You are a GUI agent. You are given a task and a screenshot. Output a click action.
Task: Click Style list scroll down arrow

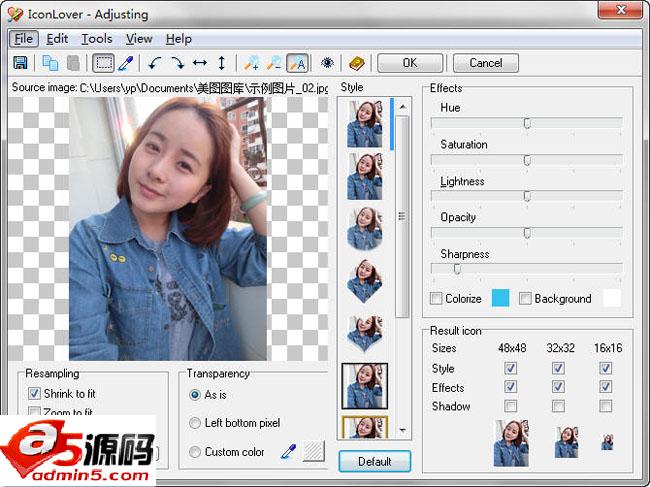[x=403, y=430]
